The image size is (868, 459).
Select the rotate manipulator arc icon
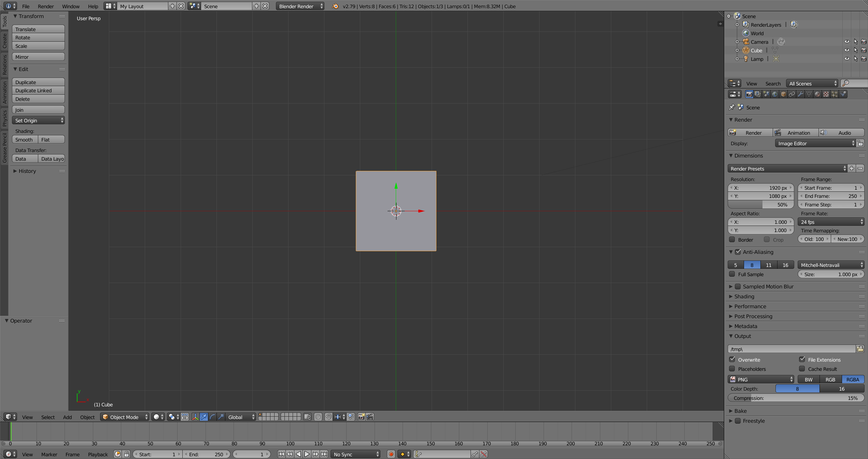pyautogui.click(x=212, y=417)
